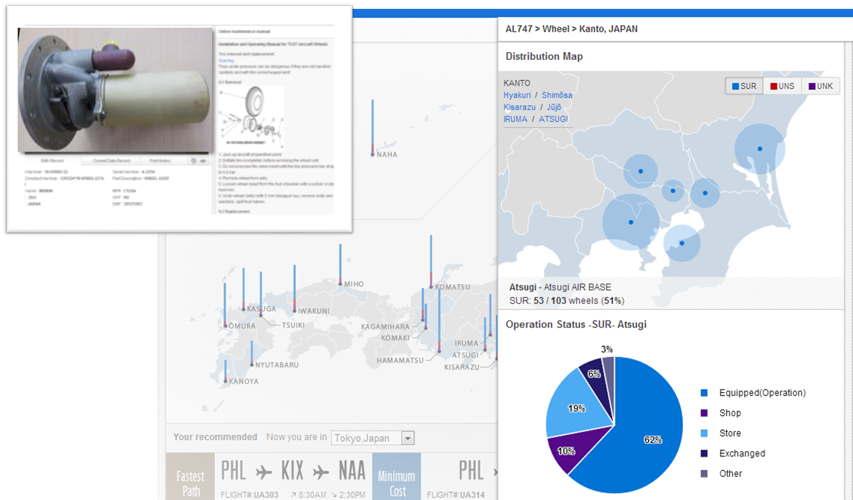853x500 pixels.
Task: Select the Fastest Path tab
Action: coord(190,477)
